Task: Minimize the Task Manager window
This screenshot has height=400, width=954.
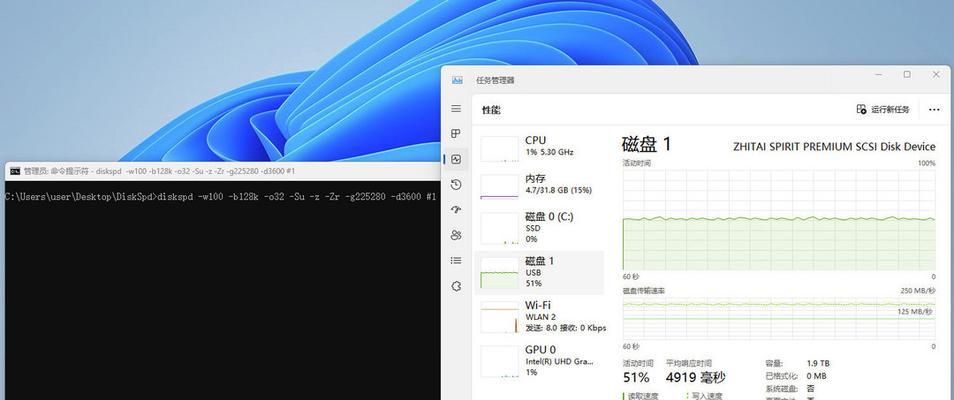Action: (x=878, y=75)
